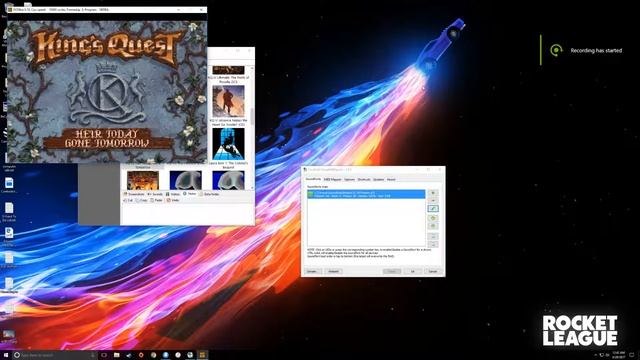
Task: Switch to the Options tab in VirtualMIDISynth
Action: (349, 180)
